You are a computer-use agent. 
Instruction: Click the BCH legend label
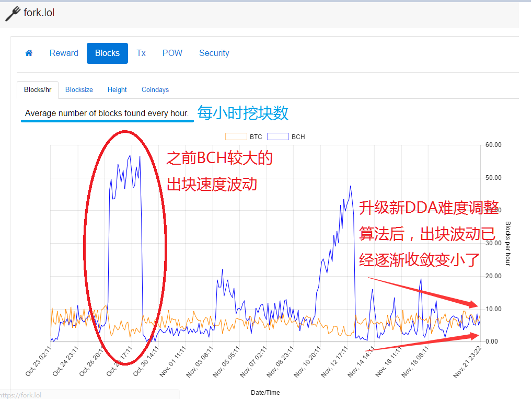pos(298,137)
